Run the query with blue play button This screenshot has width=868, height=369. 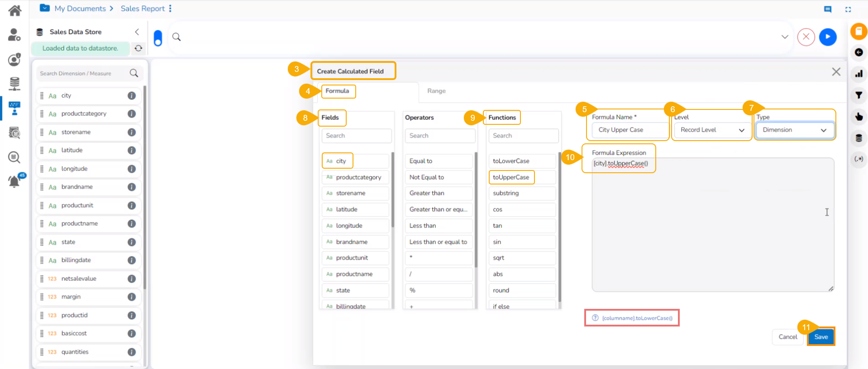828,37
